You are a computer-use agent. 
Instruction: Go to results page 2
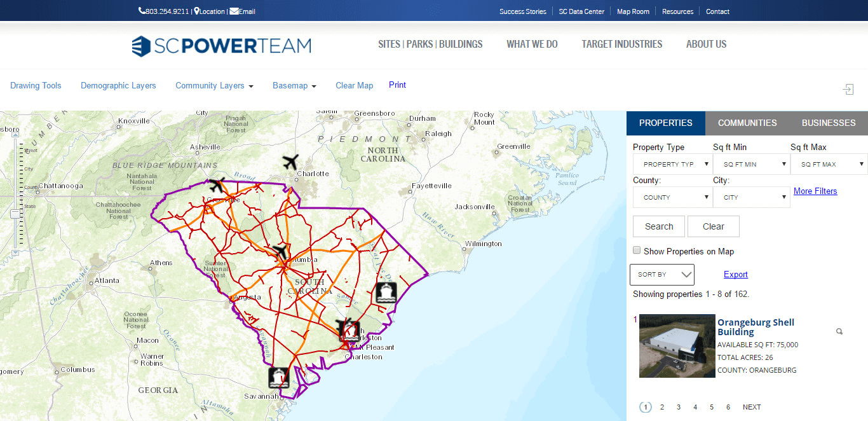click(662, 407)
